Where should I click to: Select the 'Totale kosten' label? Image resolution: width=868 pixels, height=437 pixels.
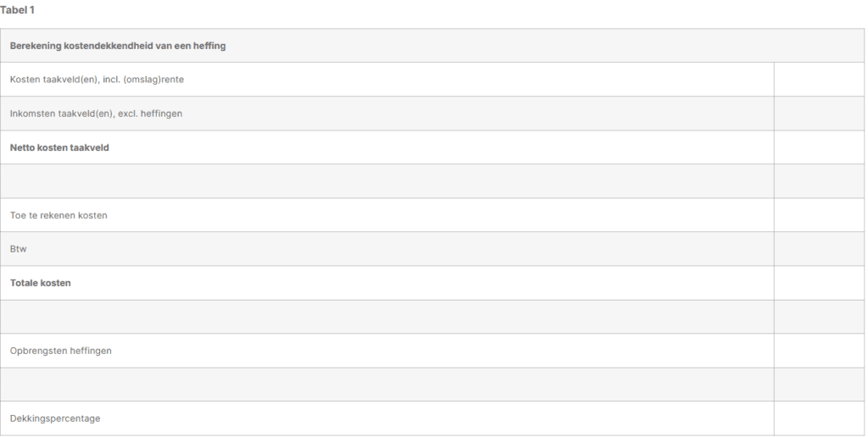pyautogui.click(x=40, y=283)
